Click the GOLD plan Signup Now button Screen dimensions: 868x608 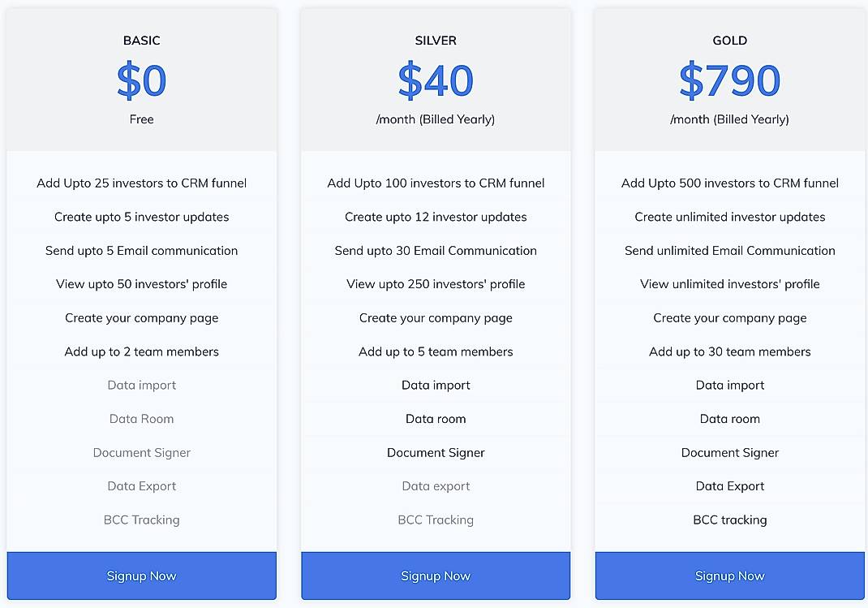729,576
